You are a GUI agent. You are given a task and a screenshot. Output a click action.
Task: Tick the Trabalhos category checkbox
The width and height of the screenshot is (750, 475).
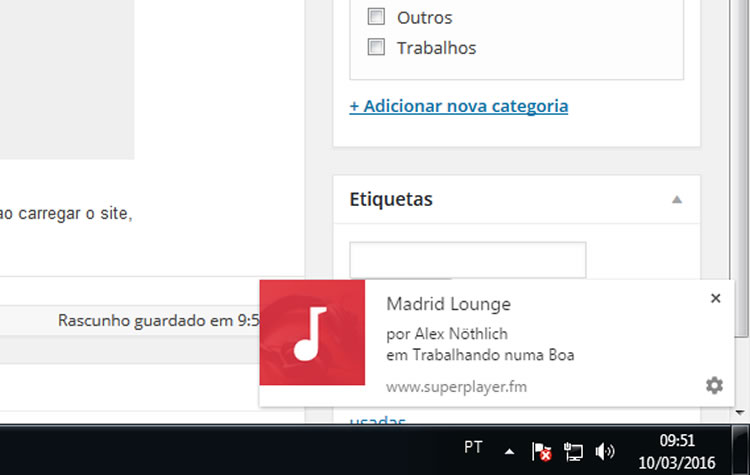coord(376,47)
